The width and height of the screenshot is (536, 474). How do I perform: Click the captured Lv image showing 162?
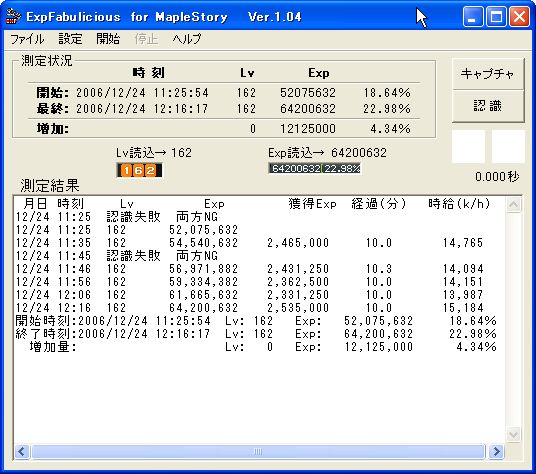coord(139,170)
